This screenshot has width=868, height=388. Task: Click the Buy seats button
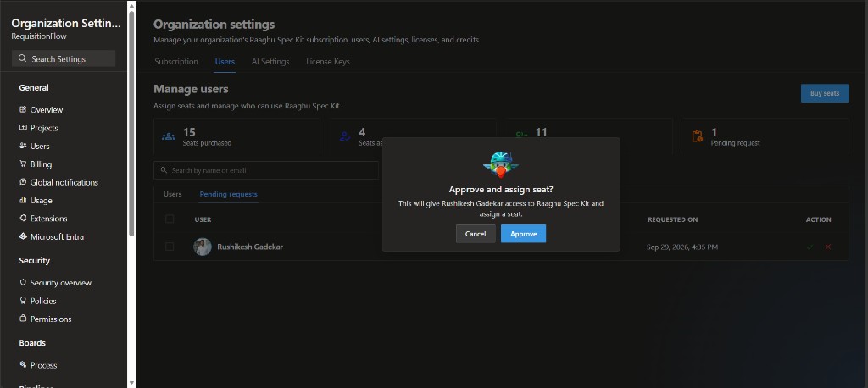pos(824,93)
